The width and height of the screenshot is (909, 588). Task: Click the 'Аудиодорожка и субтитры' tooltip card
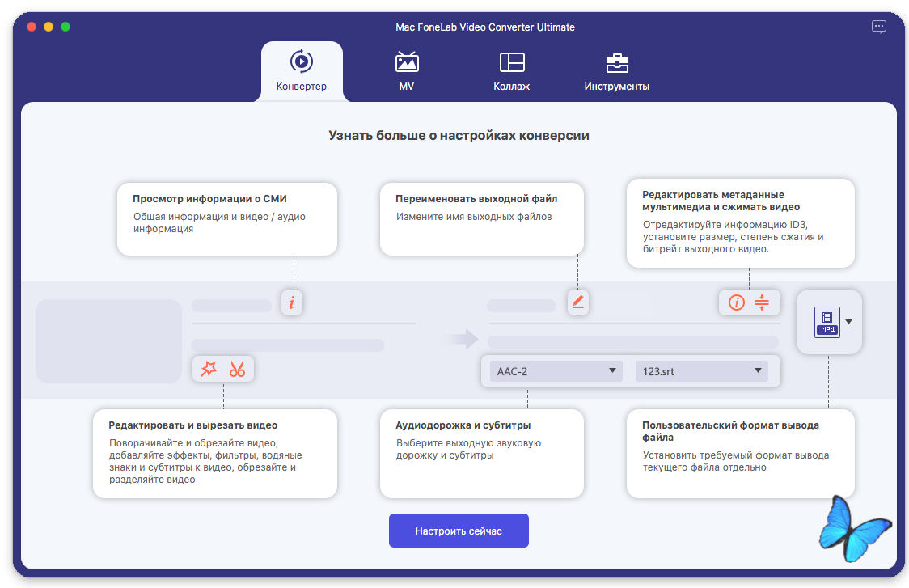481,453
